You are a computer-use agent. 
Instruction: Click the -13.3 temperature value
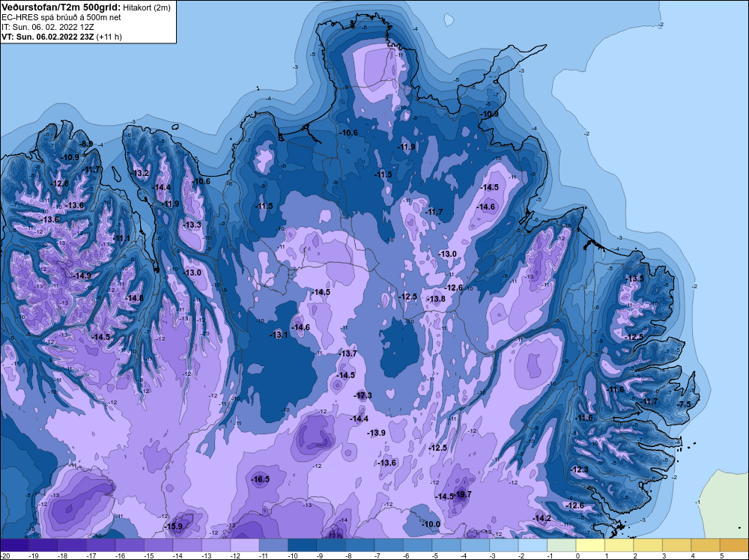(192, 225)
